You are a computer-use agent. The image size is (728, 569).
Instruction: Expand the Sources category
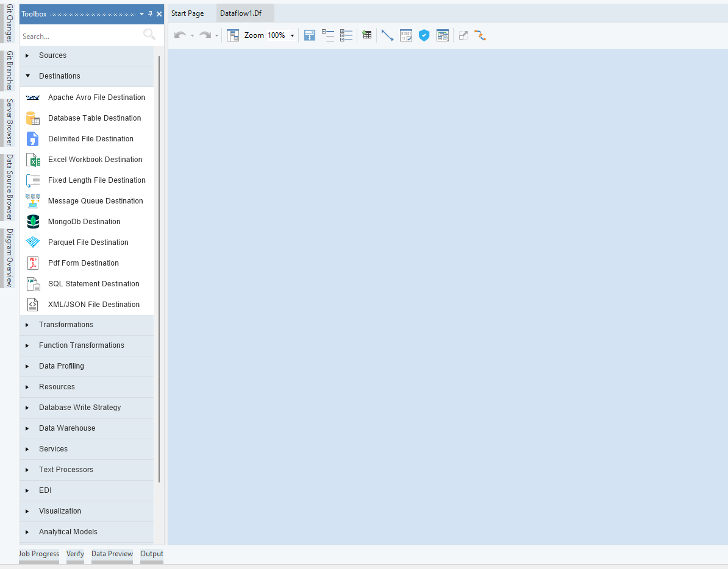(52, 55)
